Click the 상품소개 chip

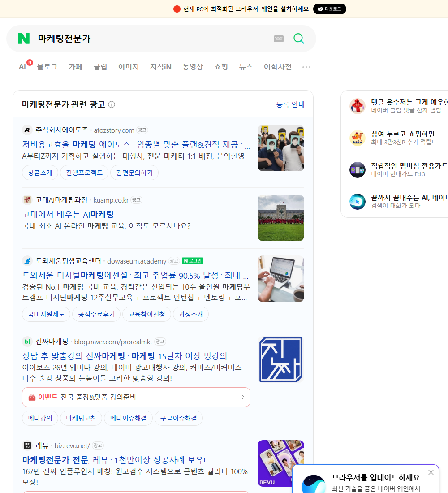[x=40, y=173]
